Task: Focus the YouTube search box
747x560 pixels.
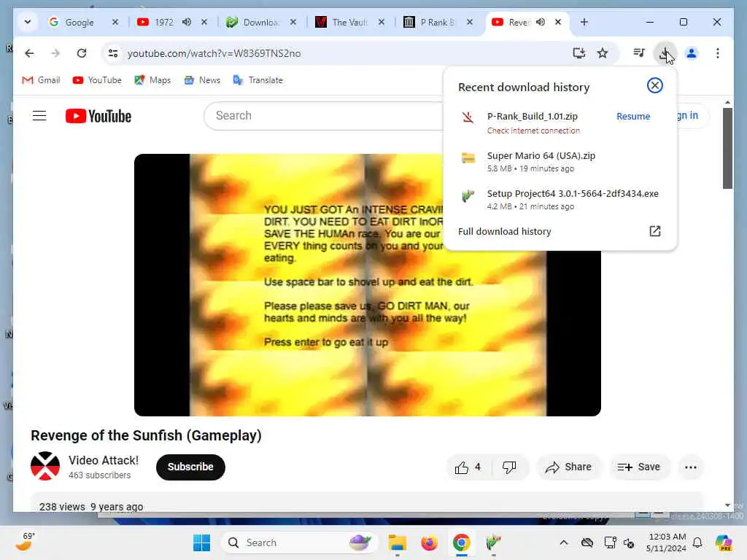Action: point(324,116)
